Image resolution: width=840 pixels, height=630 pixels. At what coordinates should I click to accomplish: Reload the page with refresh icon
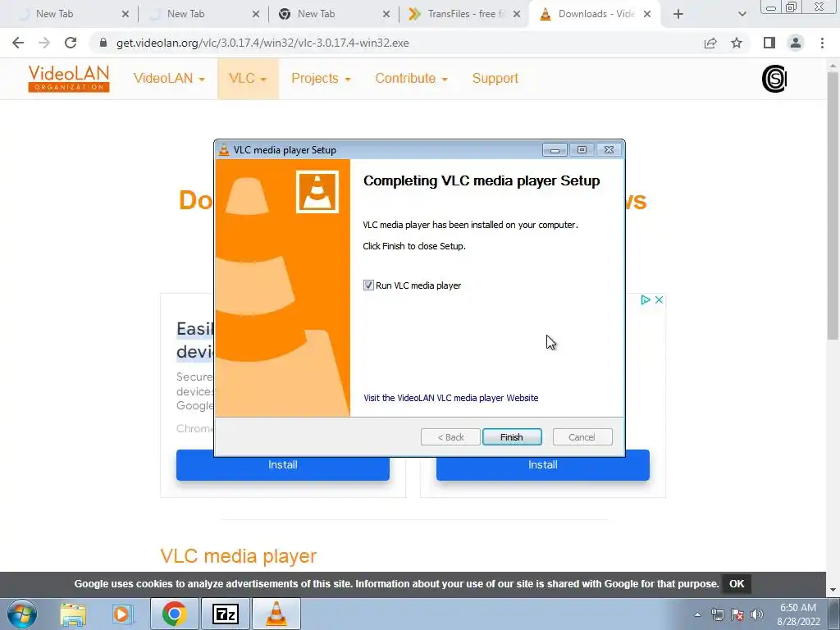[71, 43]
